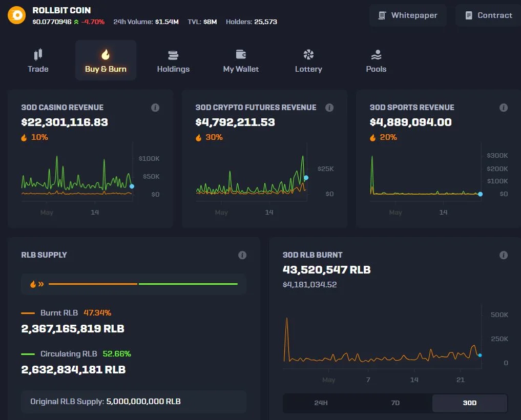The height and width of the screenshot is (420, 521).
Task: Click green double-chevron icon beside price
Action: [76, 22]
